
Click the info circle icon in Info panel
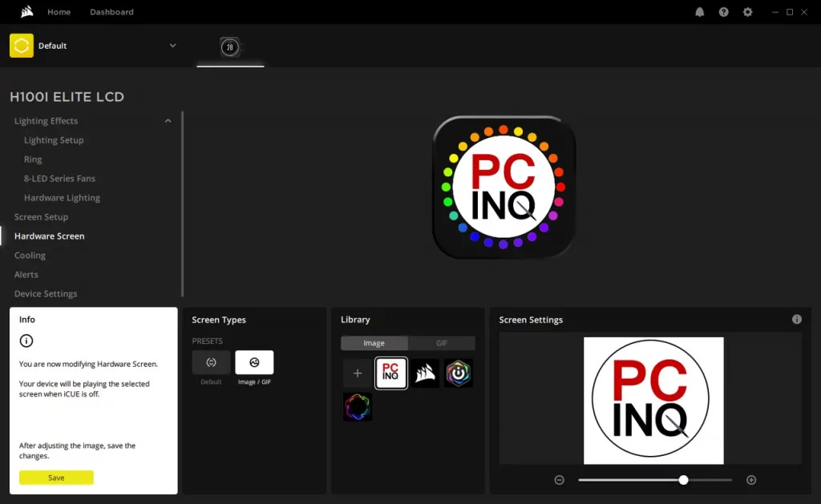click(26, 341)
